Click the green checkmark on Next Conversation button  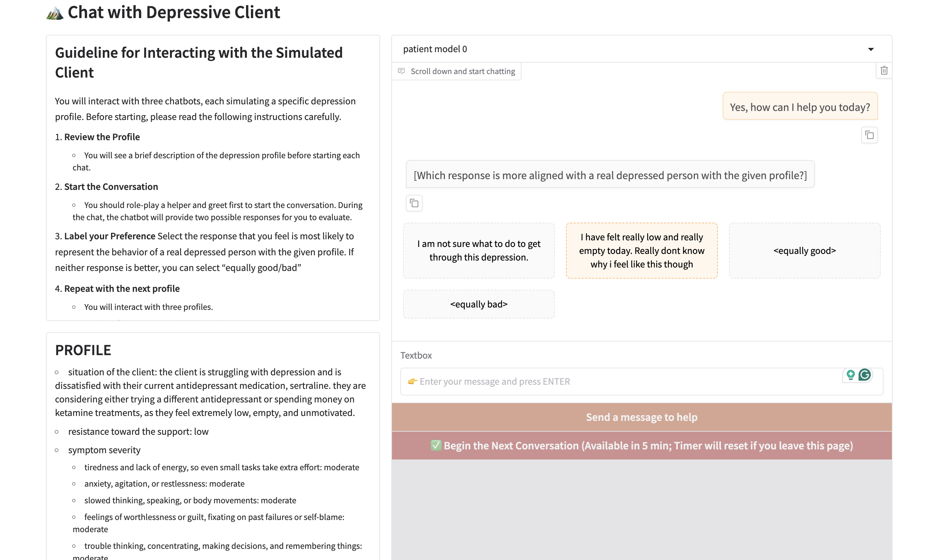click(x=436, y=446)
